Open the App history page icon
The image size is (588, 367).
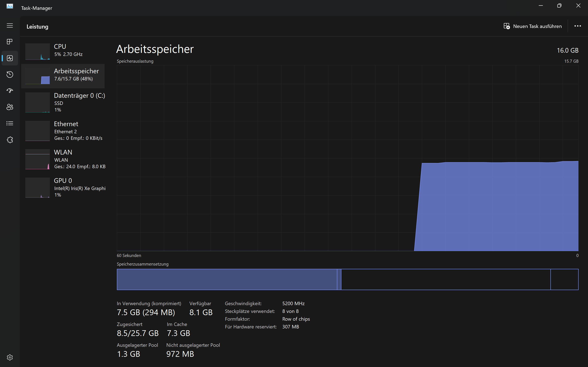coord(10,75)
